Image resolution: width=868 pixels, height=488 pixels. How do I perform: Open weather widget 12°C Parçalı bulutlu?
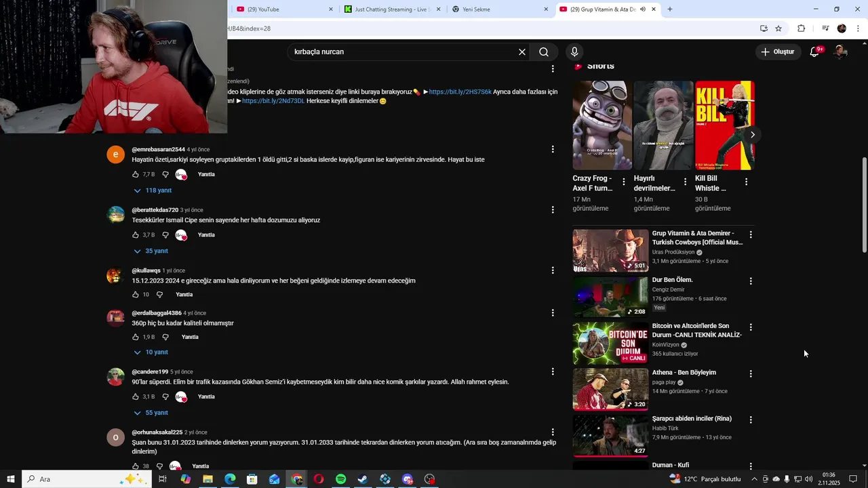tap(705, 479)
